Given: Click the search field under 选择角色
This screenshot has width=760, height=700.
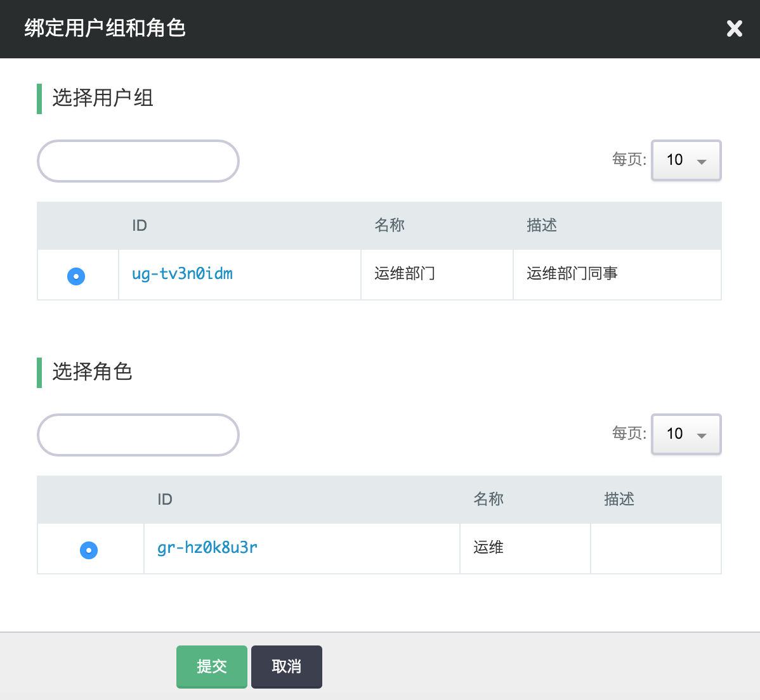Looking at the screenshot, I should pos(138,435).
